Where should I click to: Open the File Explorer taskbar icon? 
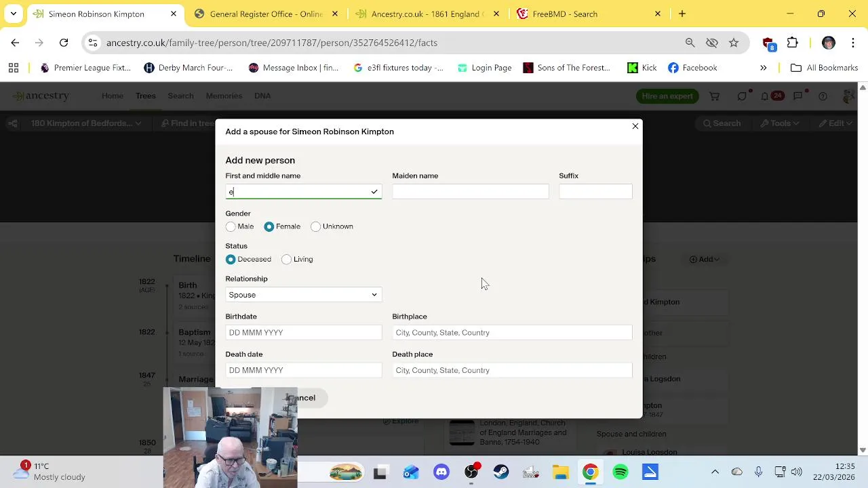point(561,472)
